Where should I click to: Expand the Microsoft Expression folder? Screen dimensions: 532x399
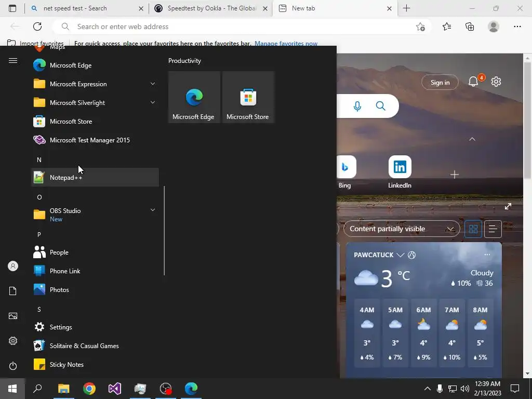[95, 84]
